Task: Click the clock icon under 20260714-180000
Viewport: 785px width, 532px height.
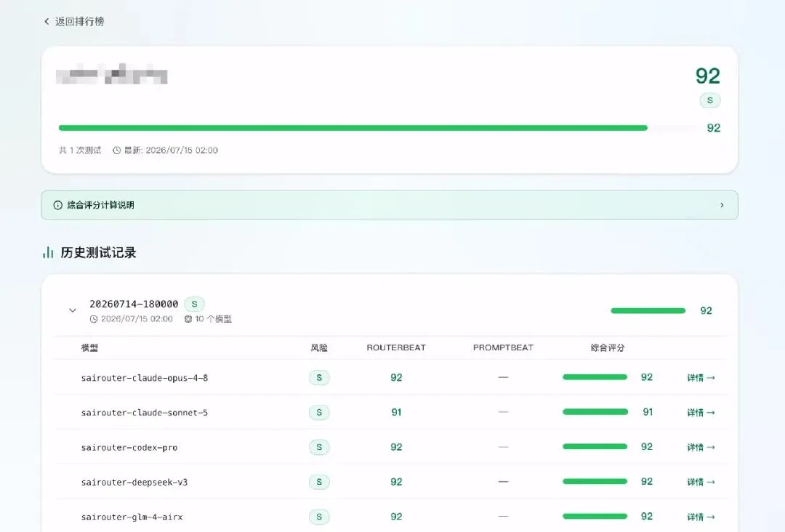Action: pos(94,319)
